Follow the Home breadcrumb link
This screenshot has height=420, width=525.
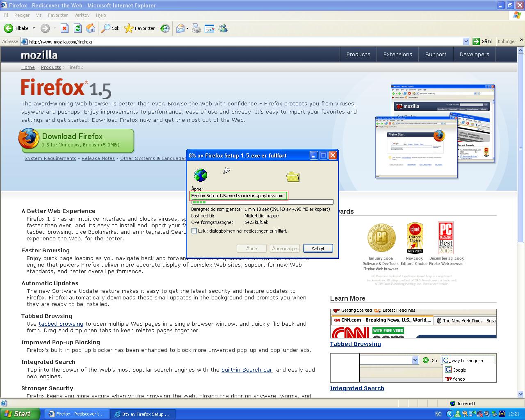[28, 67]
